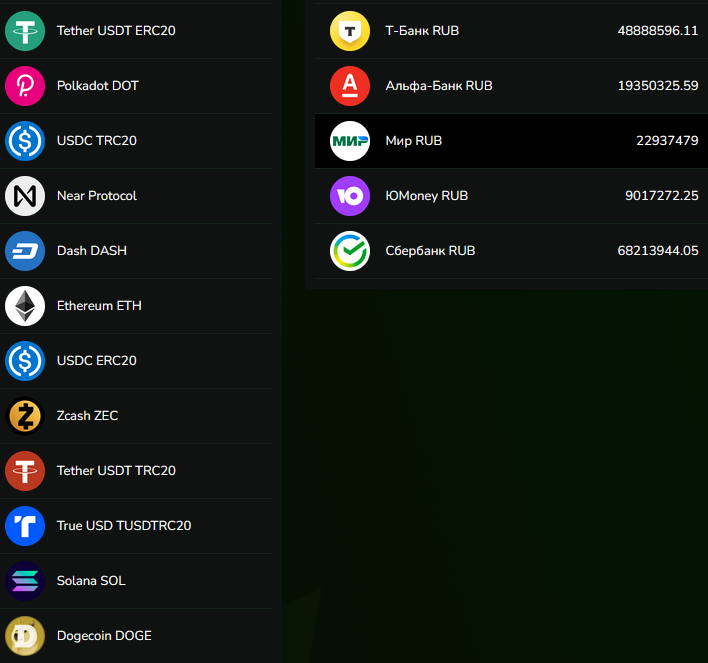
Task: Select Tether USDT TRC20 label
Action: [x=116, y=471]
